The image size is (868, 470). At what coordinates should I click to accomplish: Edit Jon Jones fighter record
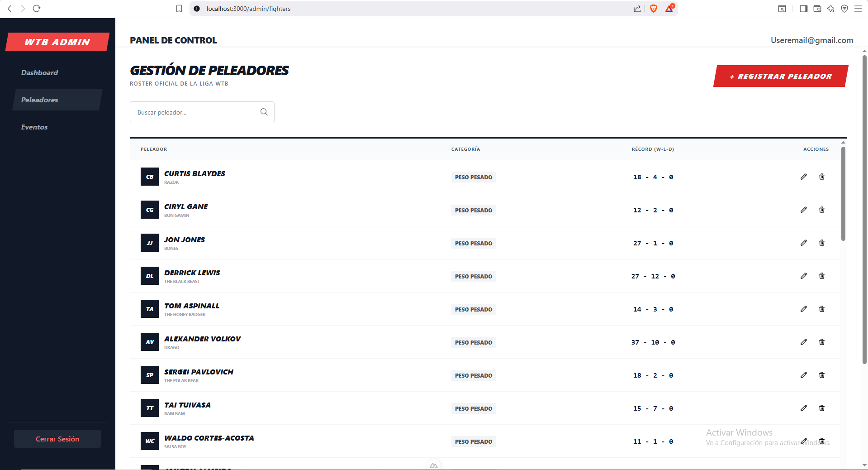tap(803, 243)
